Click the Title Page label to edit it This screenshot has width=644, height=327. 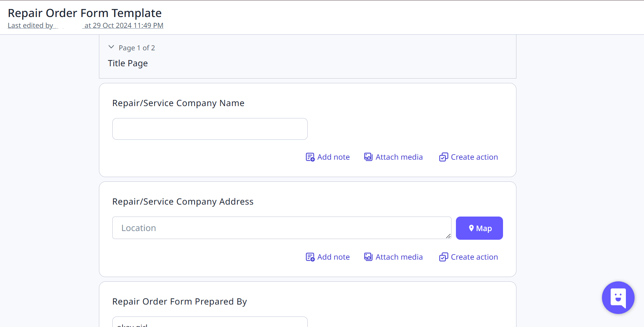[x=128, y=63]
